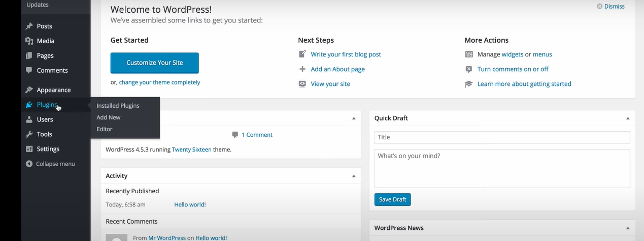Image resolution: width=644 pixels, height=241 pixels.
Task: Collapse the Quick Draft panel arrow
Action: coord(628,118)
